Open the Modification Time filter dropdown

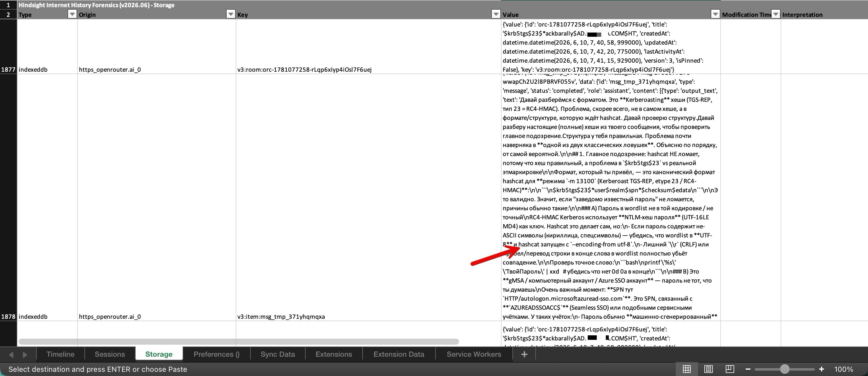pyautogui.click(x=776, y=14)
